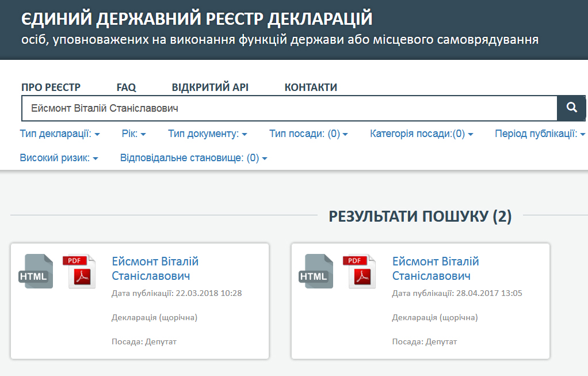
Task: Open the ПРО РЕЄСТР menu item
Action: [51, 88]
